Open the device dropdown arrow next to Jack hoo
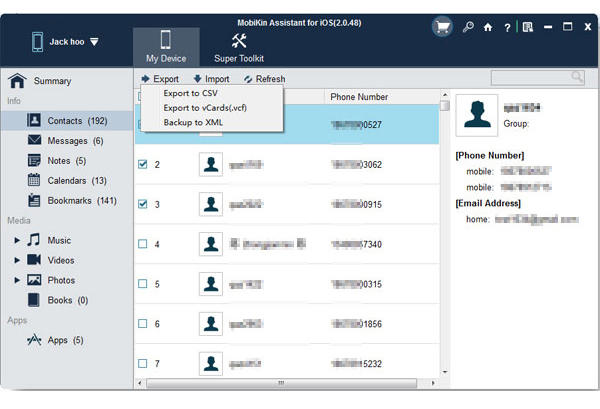The height and width of the screenshot is (409, 600). 94,42
